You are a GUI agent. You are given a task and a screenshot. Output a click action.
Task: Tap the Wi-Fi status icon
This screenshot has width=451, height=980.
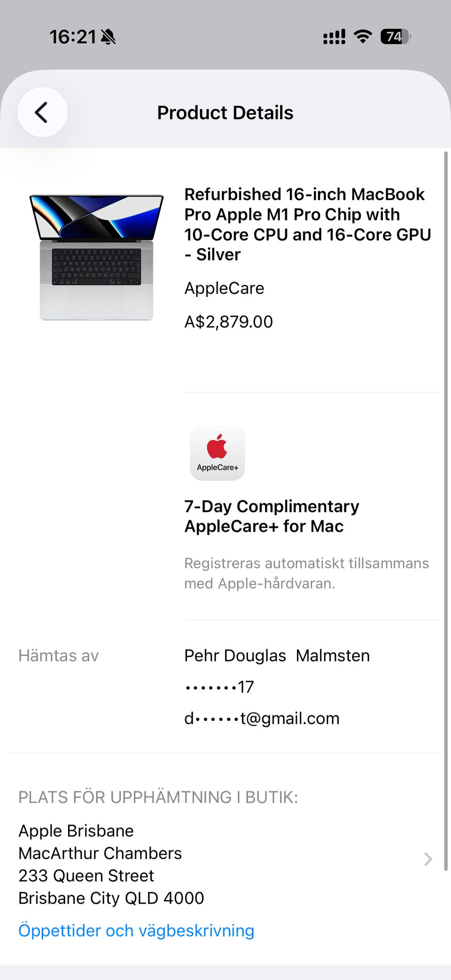point(362,36)
